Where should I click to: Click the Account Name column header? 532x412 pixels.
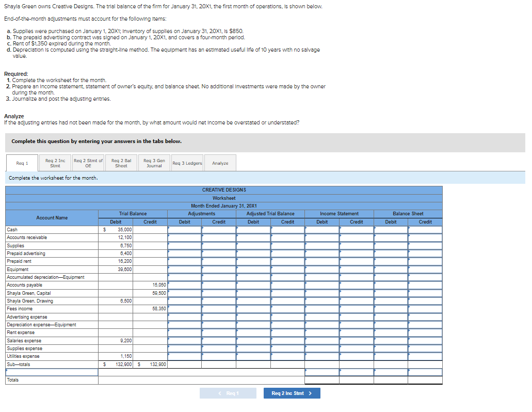(52, 218)
